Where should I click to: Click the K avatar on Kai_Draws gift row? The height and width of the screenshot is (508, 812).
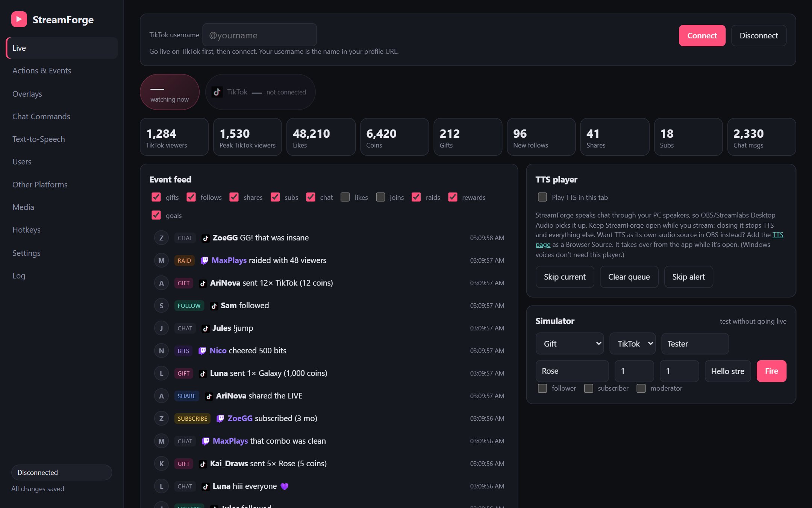[x=161, y=464]
